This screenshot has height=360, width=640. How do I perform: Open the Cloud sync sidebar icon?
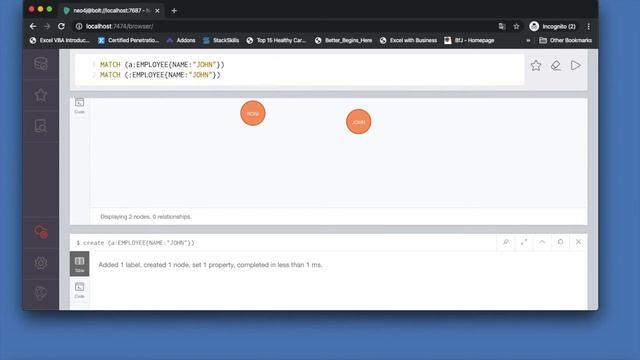click(41, 232)
